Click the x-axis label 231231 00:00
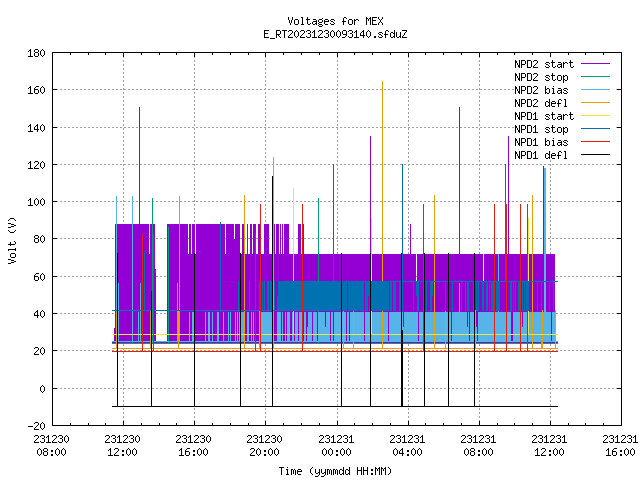 tap(336, 446)
